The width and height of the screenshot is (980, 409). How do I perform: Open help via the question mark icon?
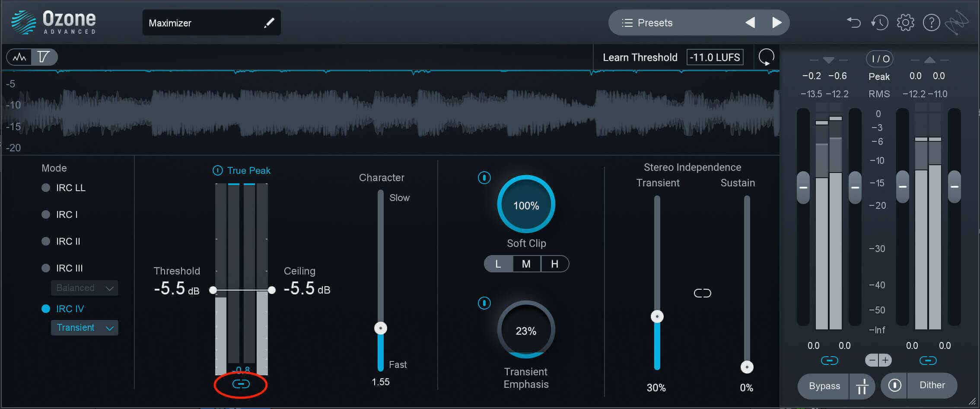point(931,22)
